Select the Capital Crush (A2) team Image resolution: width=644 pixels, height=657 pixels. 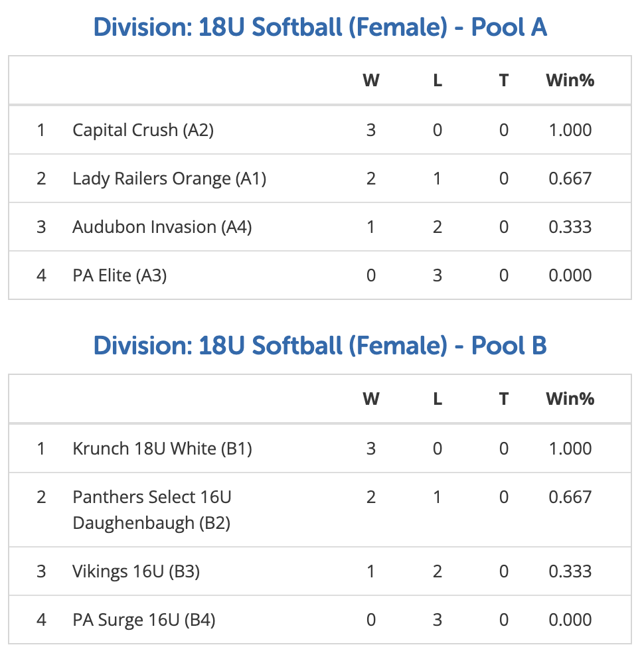[x=143, y=130]
